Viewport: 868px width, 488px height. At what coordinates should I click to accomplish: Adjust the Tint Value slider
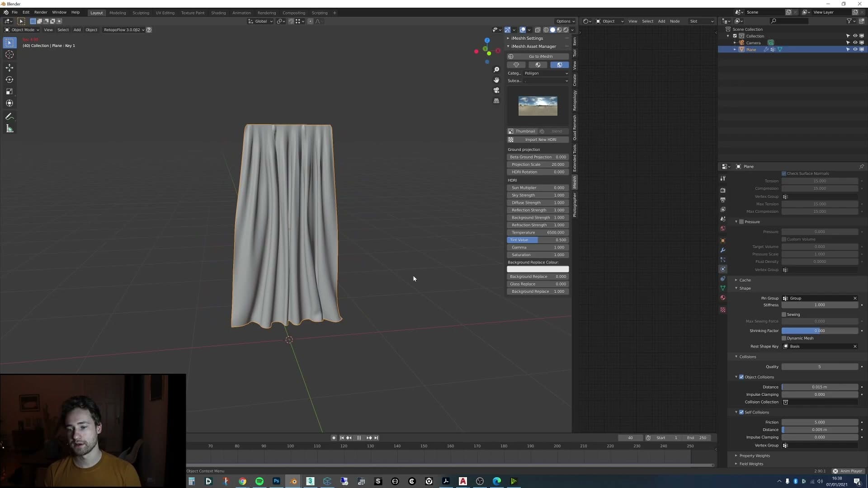pos(538,240)
